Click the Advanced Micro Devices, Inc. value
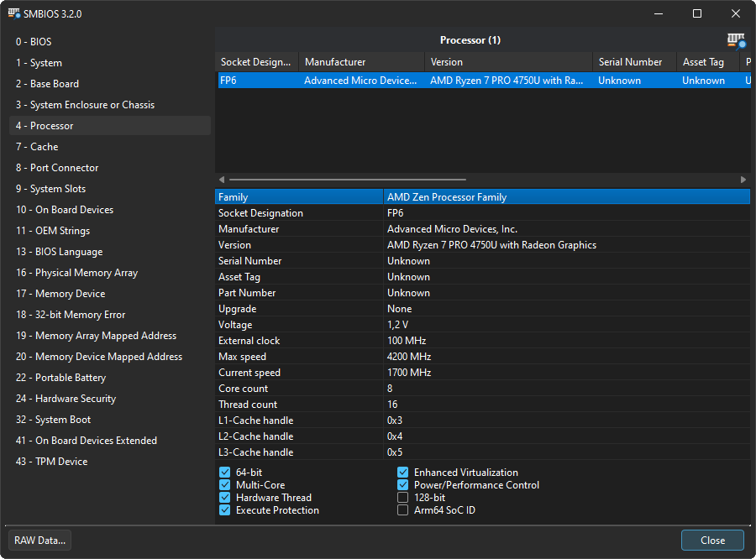This screenshot has width=756, height=559. pos(452,229)
